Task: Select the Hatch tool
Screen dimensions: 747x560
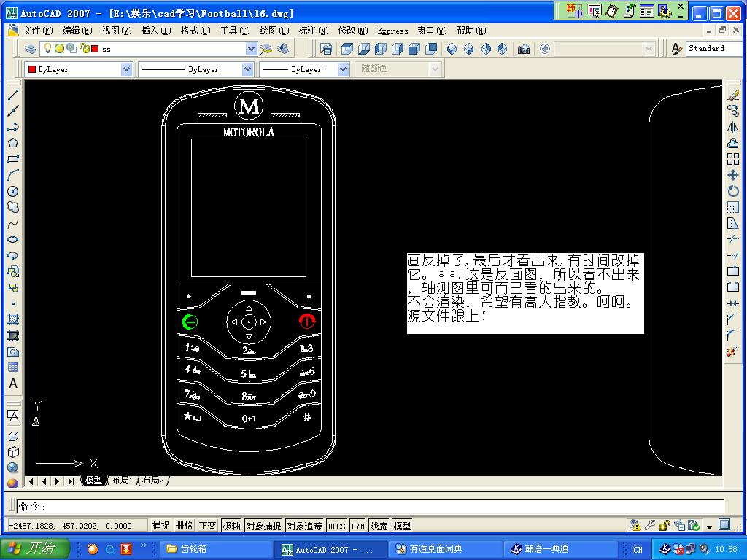Action: click(x=13, y=319)
